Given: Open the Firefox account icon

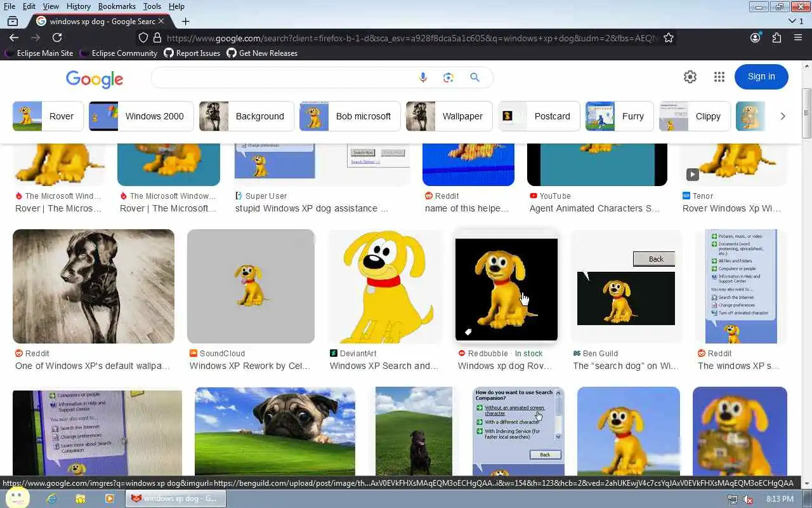Looking at the screenshot, I should pos(755,37).
